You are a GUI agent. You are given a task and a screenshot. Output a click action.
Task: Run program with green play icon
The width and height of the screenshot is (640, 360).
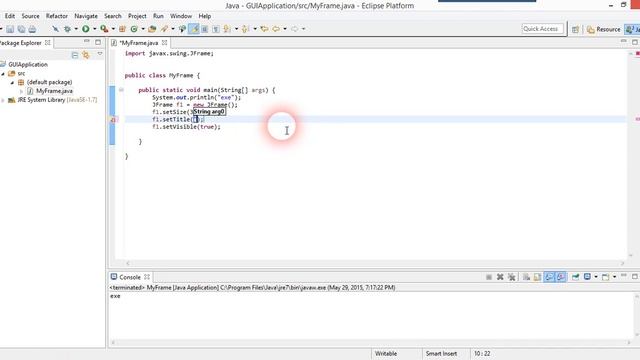pyautogui.click(x=86, y=29)
